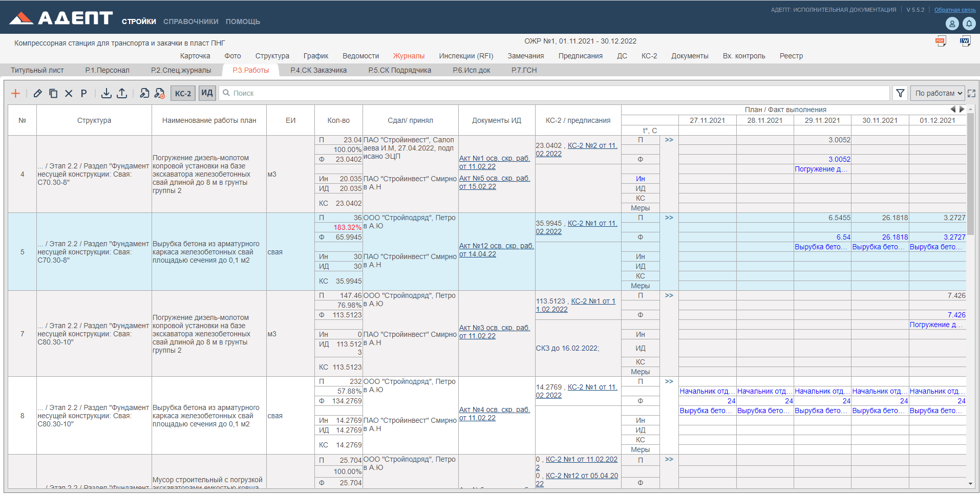Toggle the ИД columns button

(x=207, y=93)
